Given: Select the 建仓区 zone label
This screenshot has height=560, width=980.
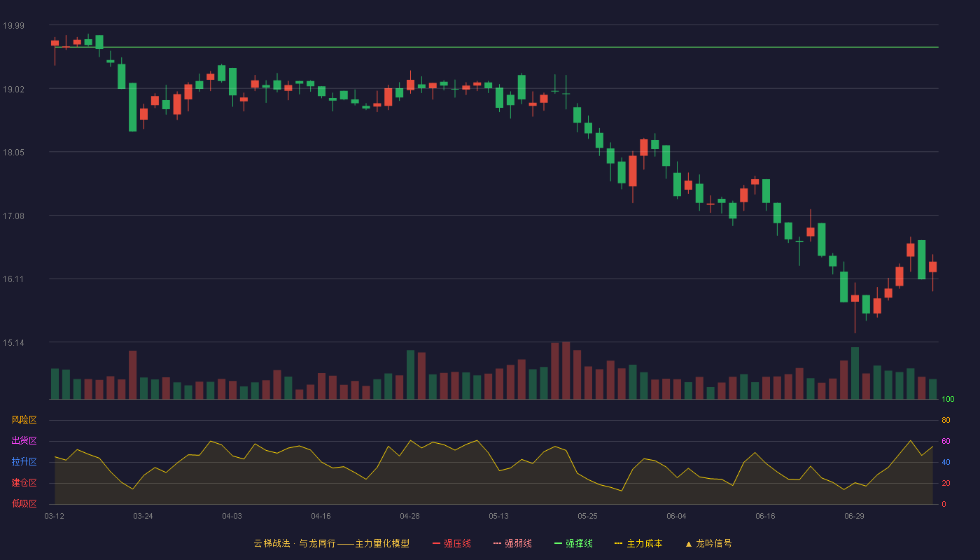Looking at the screenshot, I should (x=24, y=483).
